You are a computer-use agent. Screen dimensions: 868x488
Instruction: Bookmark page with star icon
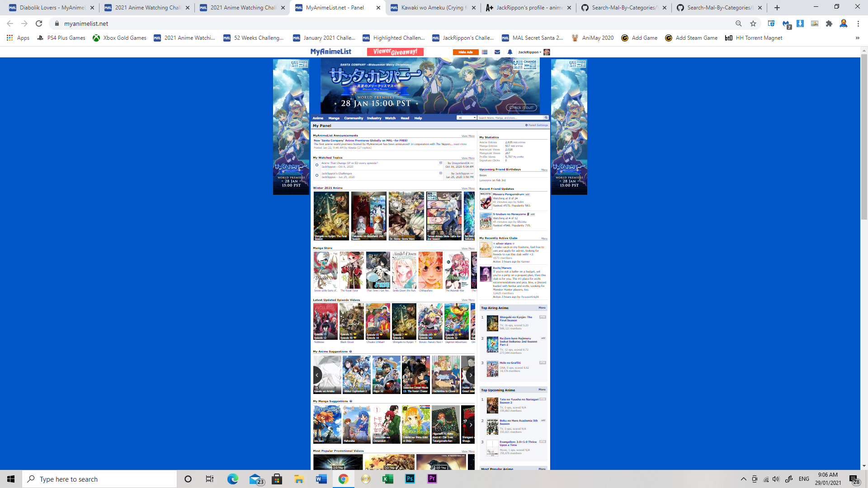[753, 23]
